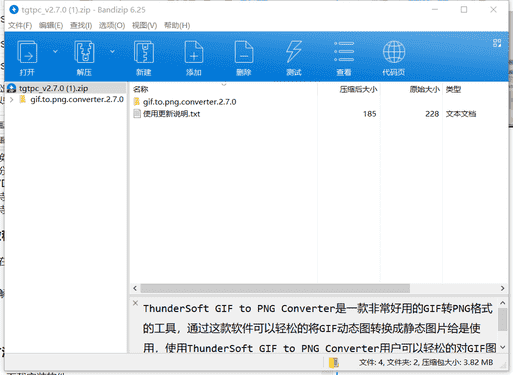The height and width of the screenshot is (375, 513).
Task: Select gif.to.png.converter.2.7.0 folder in file list
Action: (190, 102)
